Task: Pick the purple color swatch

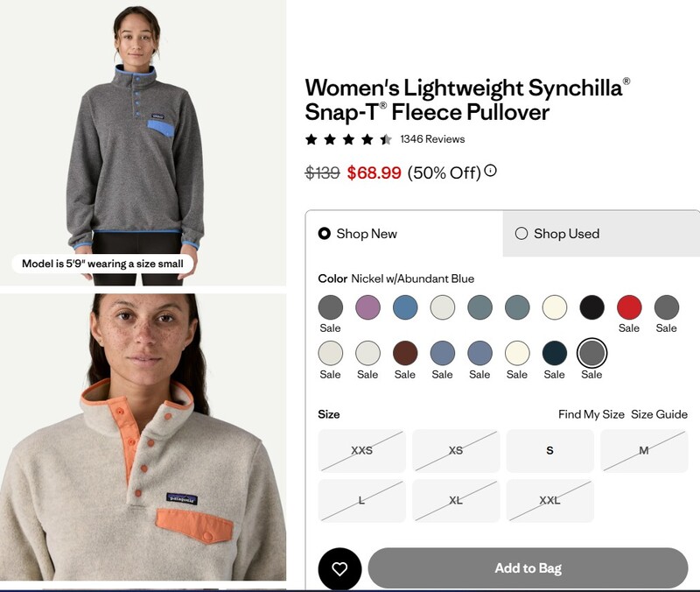Action: [x=367, y=307]
